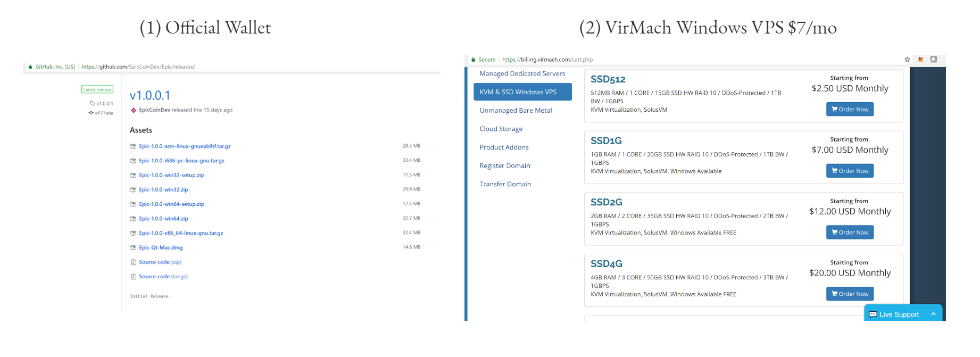Click the bookmark star in VirMach browser
The height and width of the screenshot is (357, 980).
907,60
